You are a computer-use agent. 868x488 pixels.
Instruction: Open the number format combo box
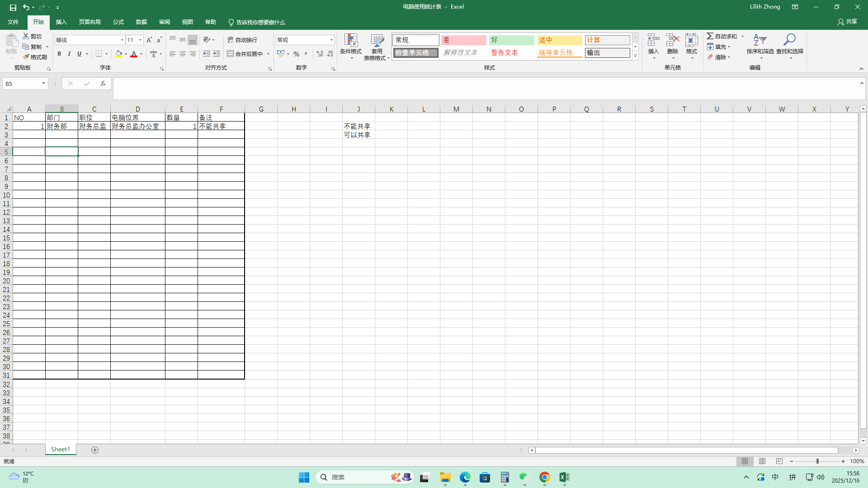tap(331, 40)
